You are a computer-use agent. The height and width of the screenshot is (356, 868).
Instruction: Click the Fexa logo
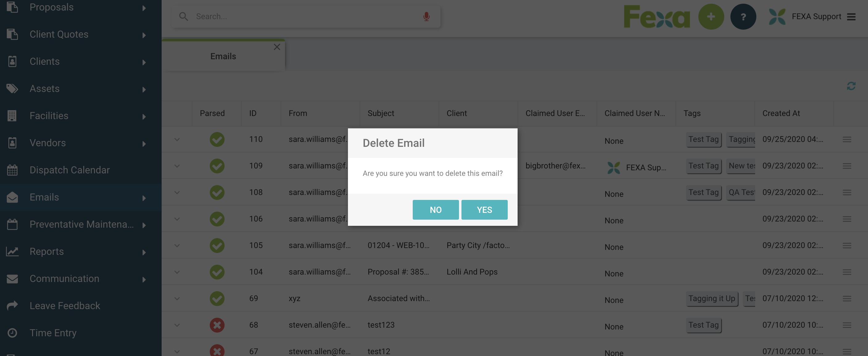coord(656,16)
